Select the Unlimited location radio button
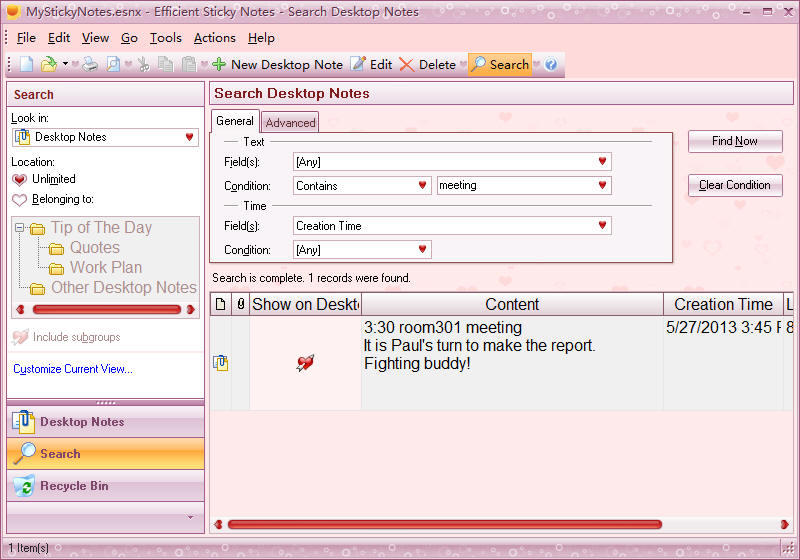The width and height of the screenshot is (800, 560). tap(19, 180)
